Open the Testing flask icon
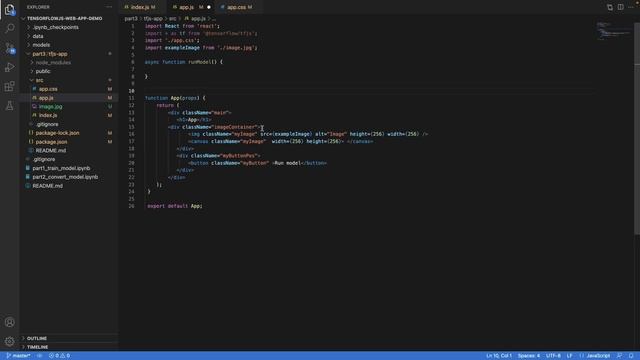This screenshot has width=640, height=360. [9, 106]
